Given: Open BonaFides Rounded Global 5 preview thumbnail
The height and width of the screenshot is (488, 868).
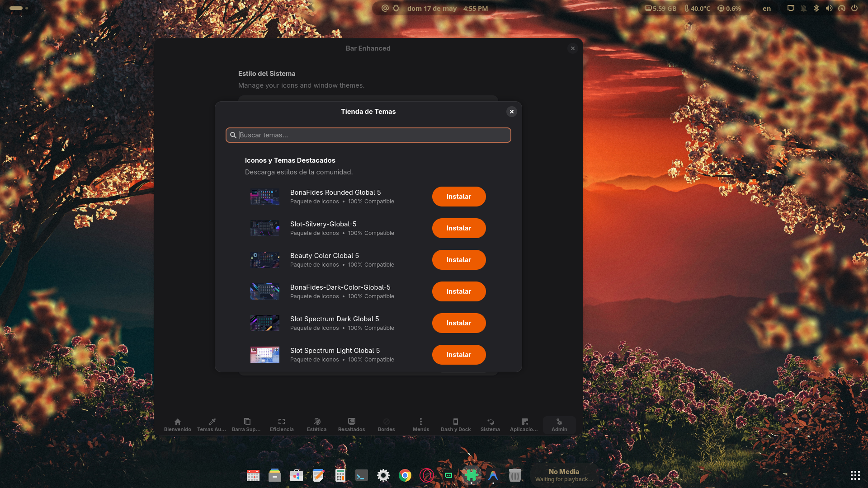Looking at the screenshot, I should tap(265, 197).
